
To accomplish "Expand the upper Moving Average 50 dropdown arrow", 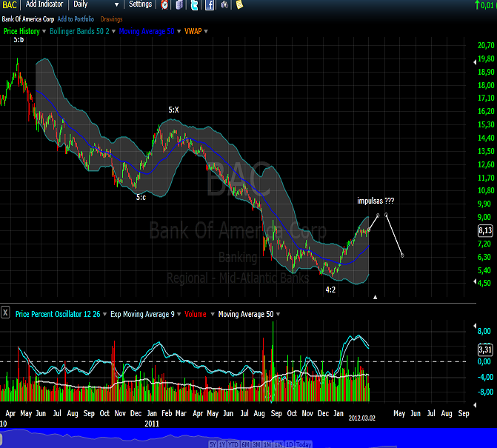I will click(179, 31).
